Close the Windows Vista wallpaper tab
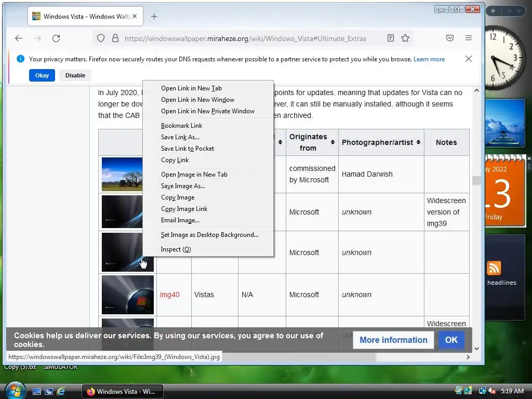This screenshot has width=532, height=399. coord(135,16)
